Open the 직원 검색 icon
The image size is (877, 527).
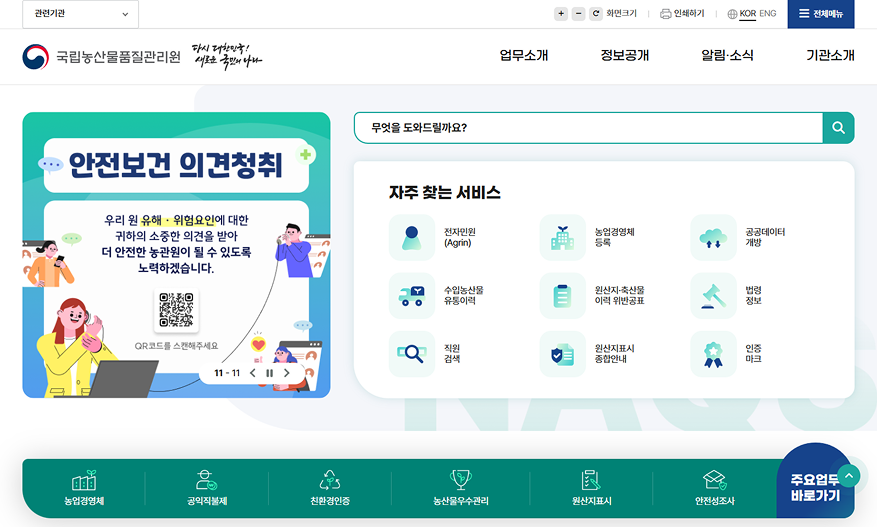412,353
